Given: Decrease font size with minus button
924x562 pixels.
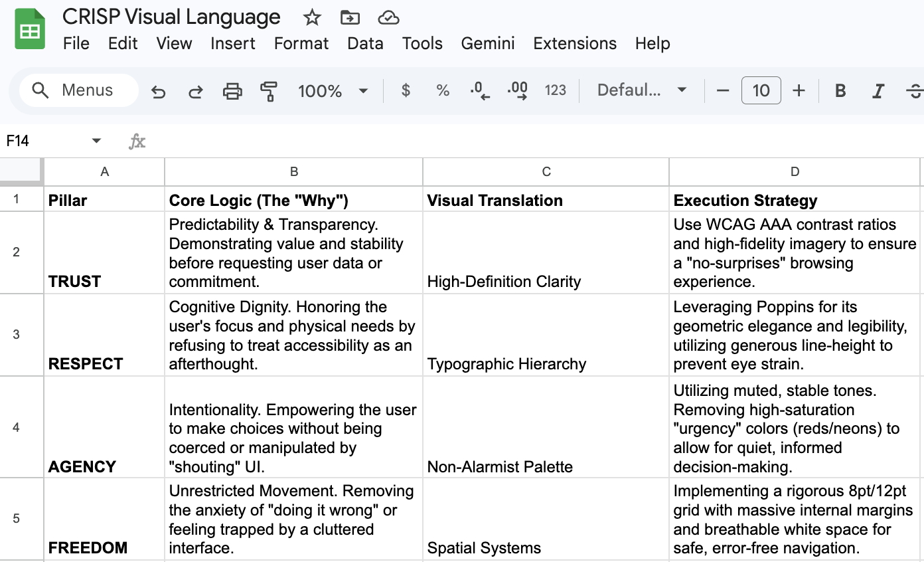Looking at the screenshot, I should [x=724, y=90].
